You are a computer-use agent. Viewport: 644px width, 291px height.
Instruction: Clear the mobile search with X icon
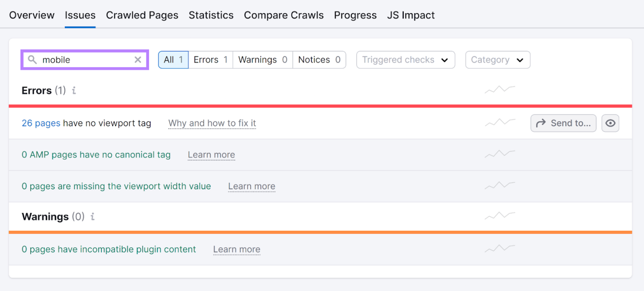click(137, 60)
